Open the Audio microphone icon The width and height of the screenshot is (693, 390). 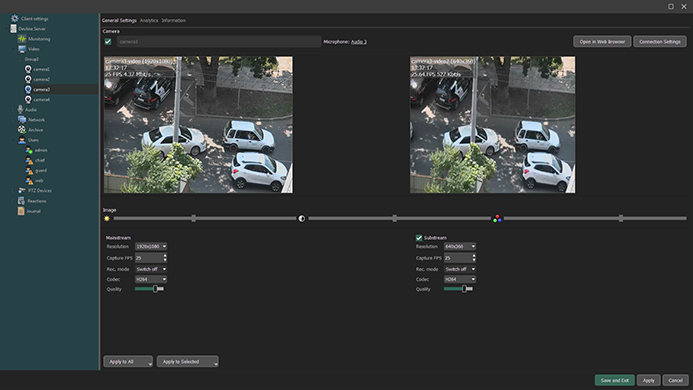[20, 109]
